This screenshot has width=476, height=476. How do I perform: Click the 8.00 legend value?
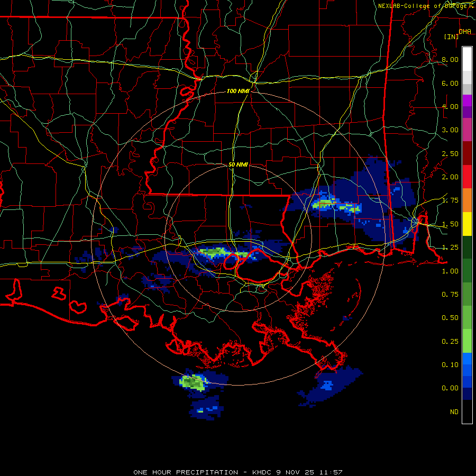coord(450,59)
